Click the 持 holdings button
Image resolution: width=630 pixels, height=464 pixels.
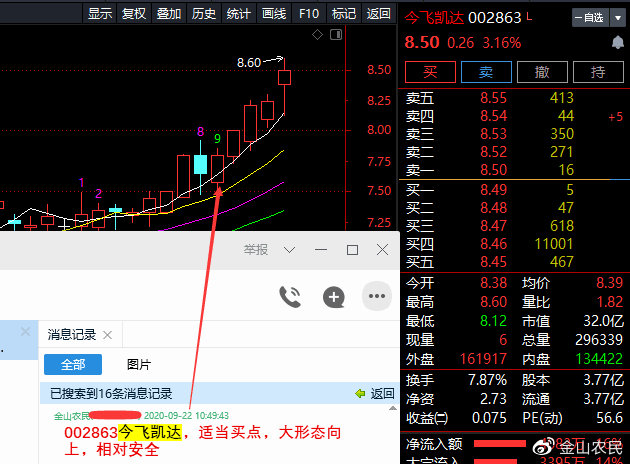[x=598, y=72]
